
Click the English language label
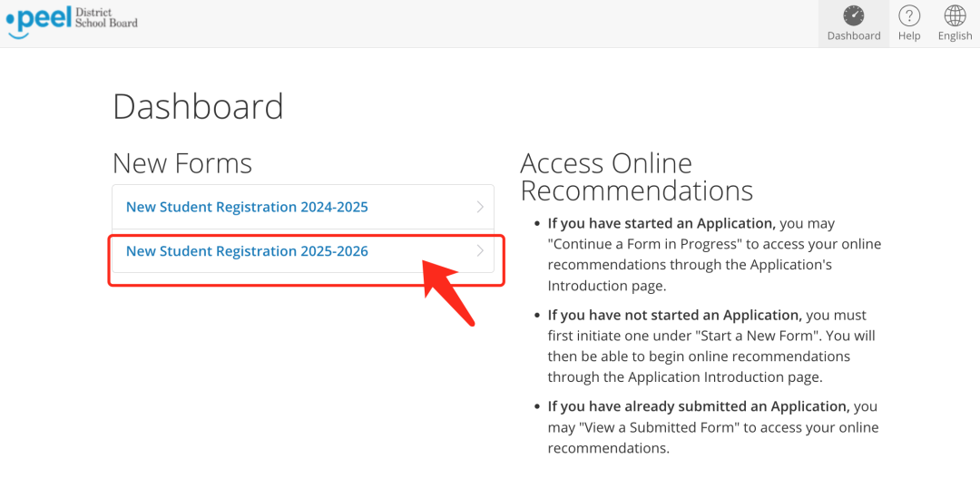tap(955, 36)
